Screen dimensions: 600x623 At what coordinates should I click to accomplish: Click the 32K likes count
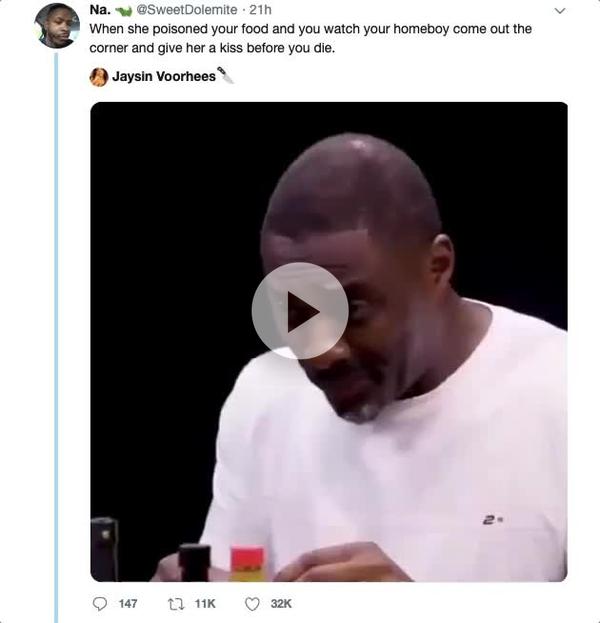tap(281, 604)
